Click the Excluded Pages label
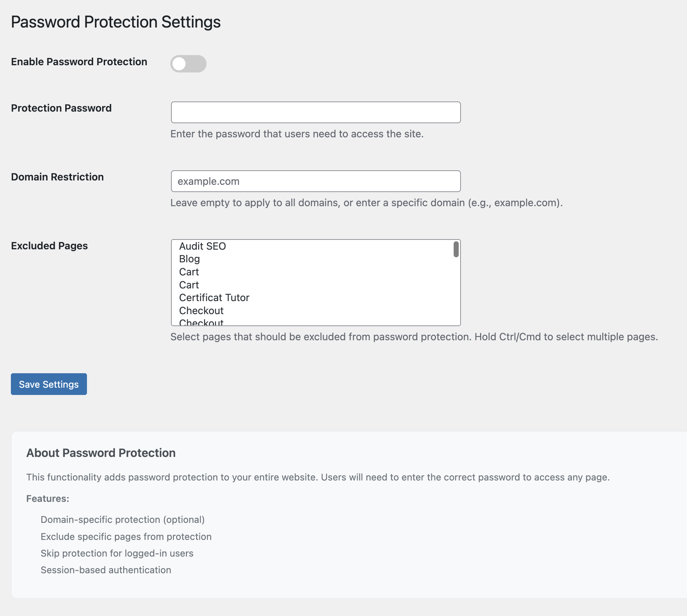The height and width of the screenshot is (616, 687). 49,246
